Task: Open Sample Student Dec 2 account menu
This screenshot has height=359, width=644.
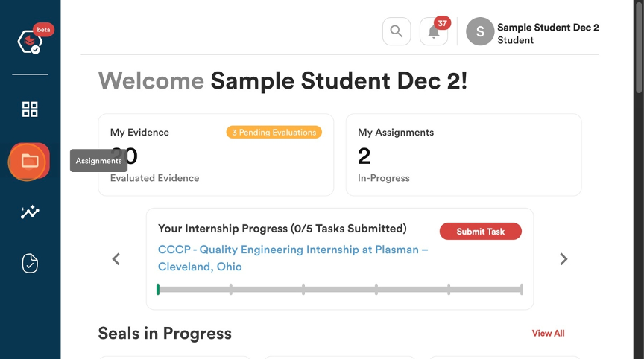Action: point(548,34)
